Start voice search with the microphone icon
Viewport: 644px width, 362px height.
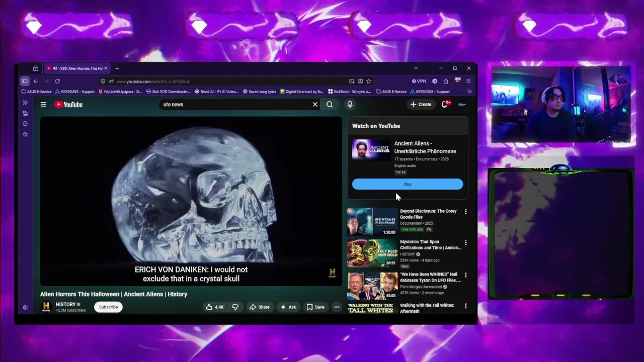[350, 105]
